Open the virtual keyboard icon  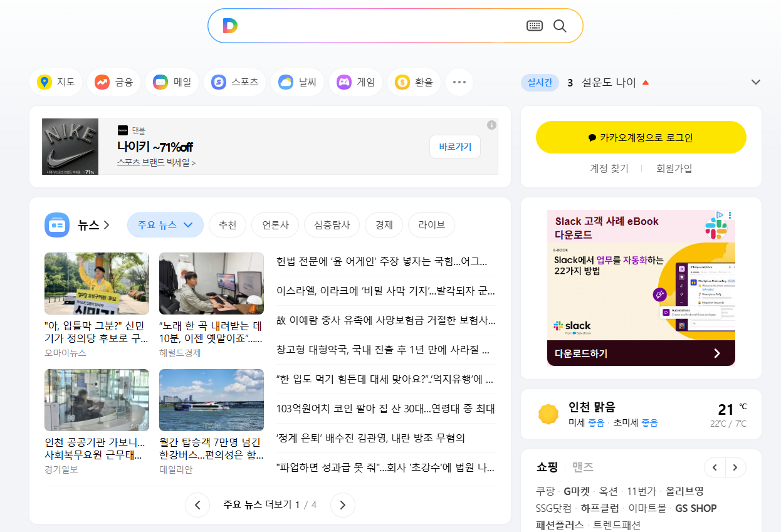pyautogui.click(x=534, y=26)
